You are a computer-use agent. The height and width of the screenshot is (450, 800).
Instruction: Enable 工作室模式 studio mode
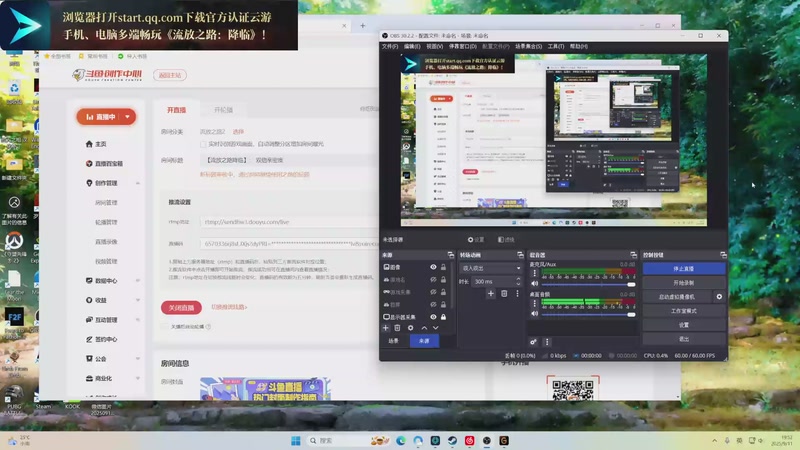(684, 311)
